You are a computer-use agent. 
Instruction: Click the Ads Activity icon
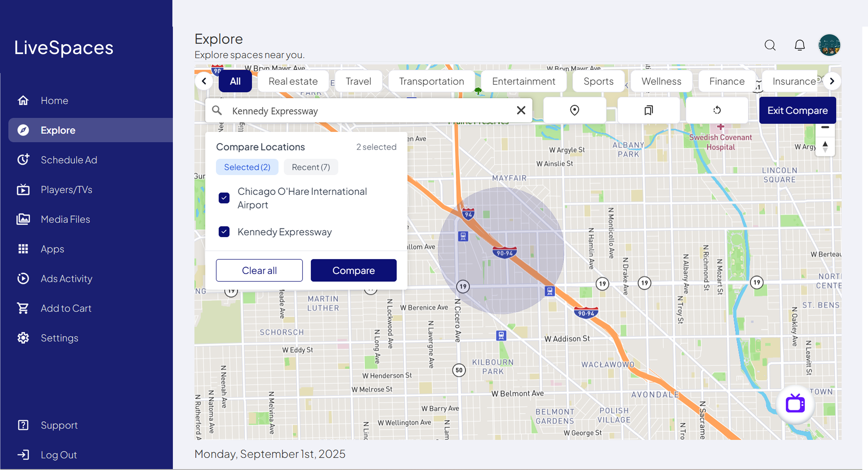click(23, 278)
